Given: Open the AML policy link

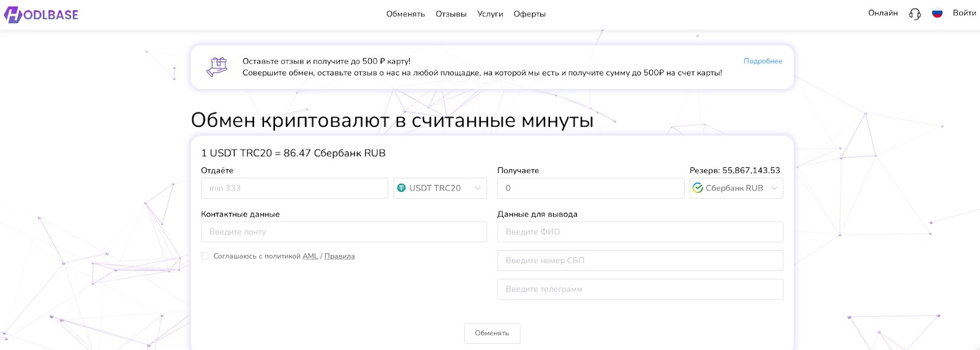Looking at the screenshot, I should click(310, 256).
